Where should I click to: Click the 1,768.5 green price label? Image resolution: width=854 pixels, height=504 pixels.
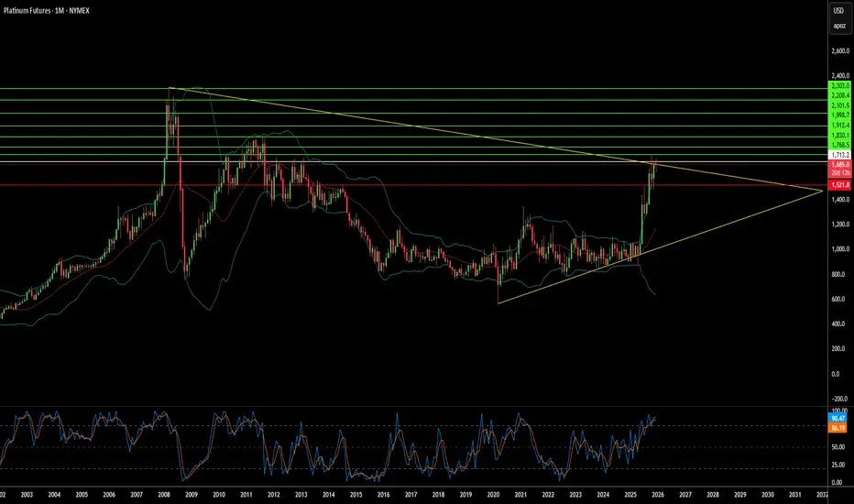tap(839, 145)
